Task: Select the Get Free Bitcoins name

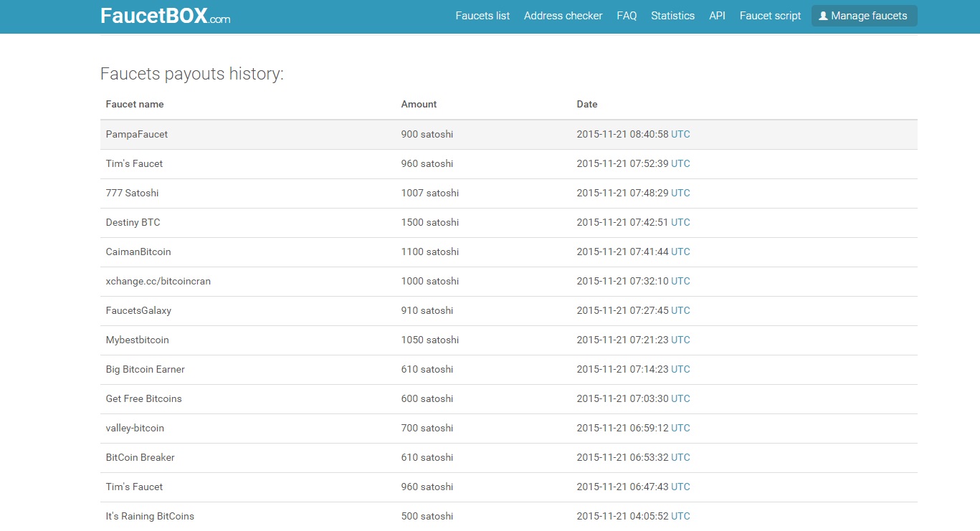Action: [143, 398]
